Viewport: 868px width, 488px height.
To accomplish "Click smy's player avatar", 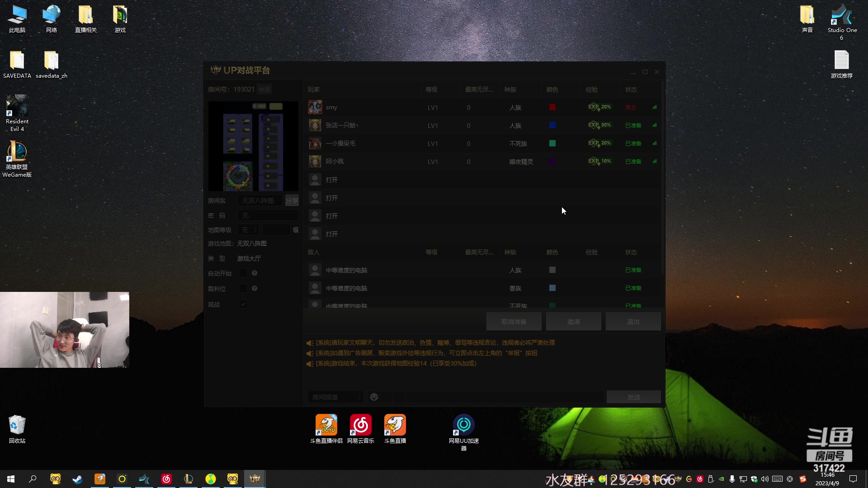I will coord(315,107).
